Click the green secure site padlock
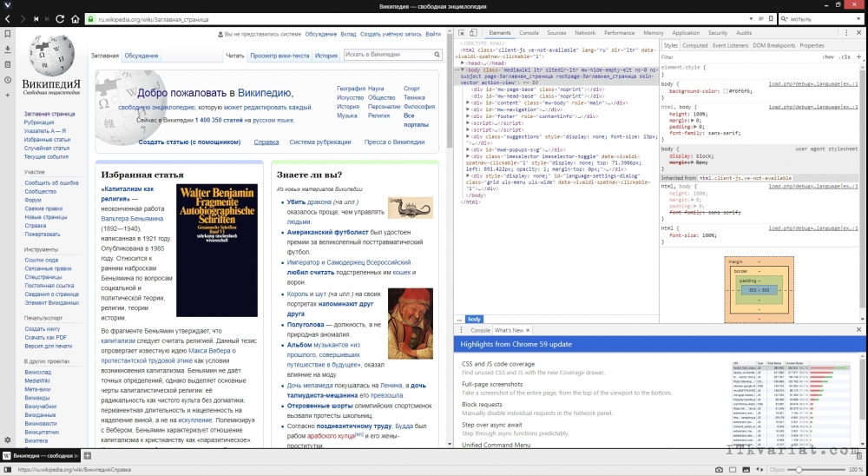Image resolution: width=868 pixels, height=476 pixels. tap(91, 19)
